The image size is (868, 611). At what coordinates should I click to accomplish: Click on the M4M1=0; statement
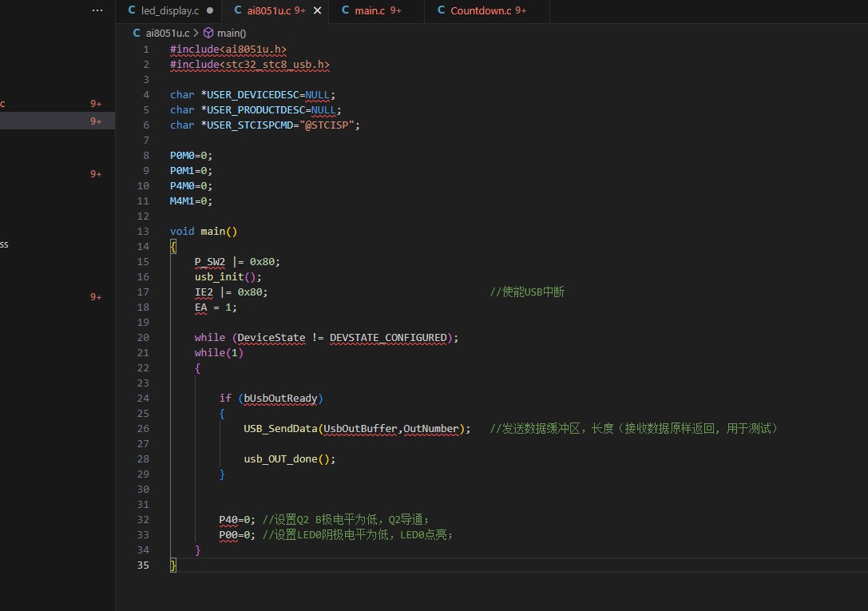click(x=191, y=201)
